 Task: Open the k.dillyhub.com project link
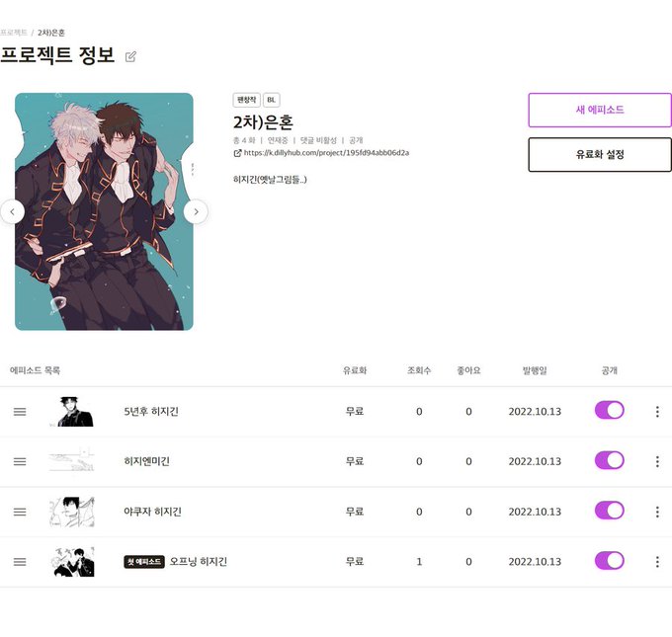pos(326,153)
